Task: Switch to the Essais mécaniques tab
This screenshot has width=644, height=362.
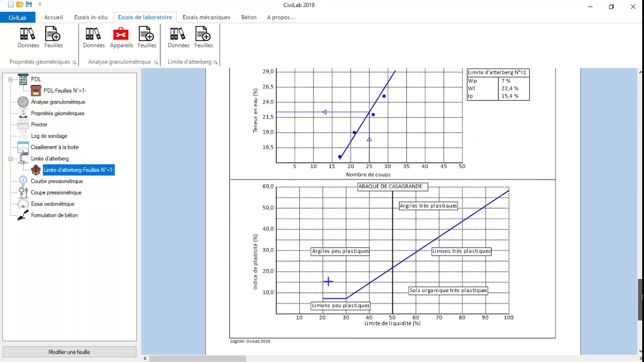Action: coord(206,17)
